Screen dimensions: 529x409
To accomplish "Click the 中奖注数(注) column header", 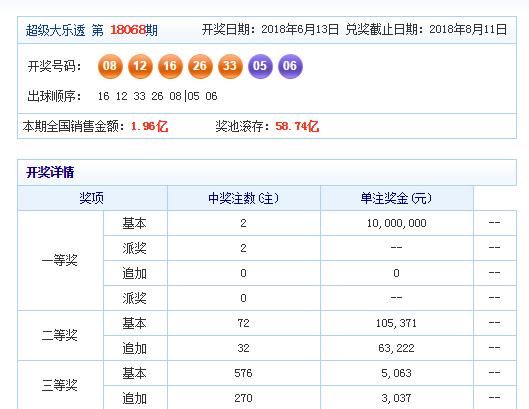I will tap(244, 198).
